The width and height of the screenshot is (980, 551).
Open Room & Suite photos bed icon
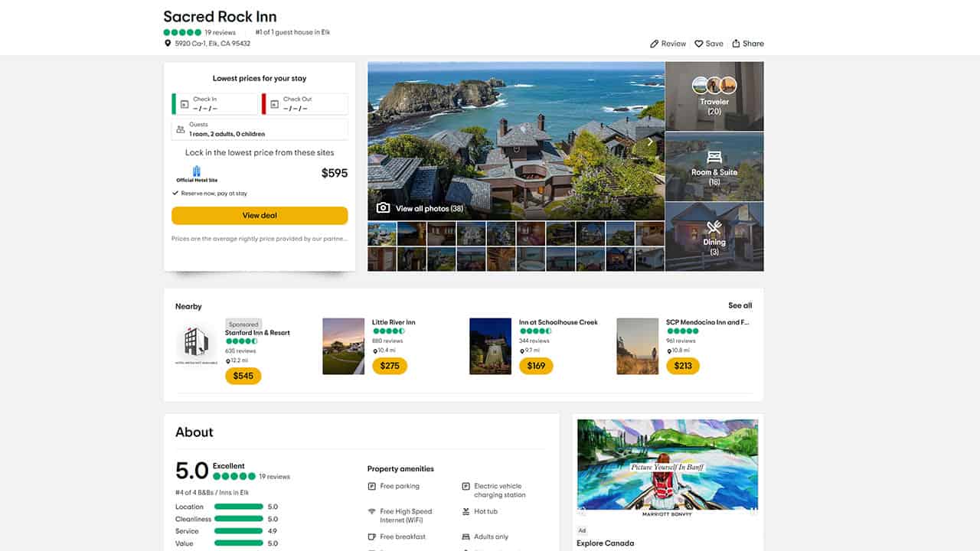(x=714, y=158)
